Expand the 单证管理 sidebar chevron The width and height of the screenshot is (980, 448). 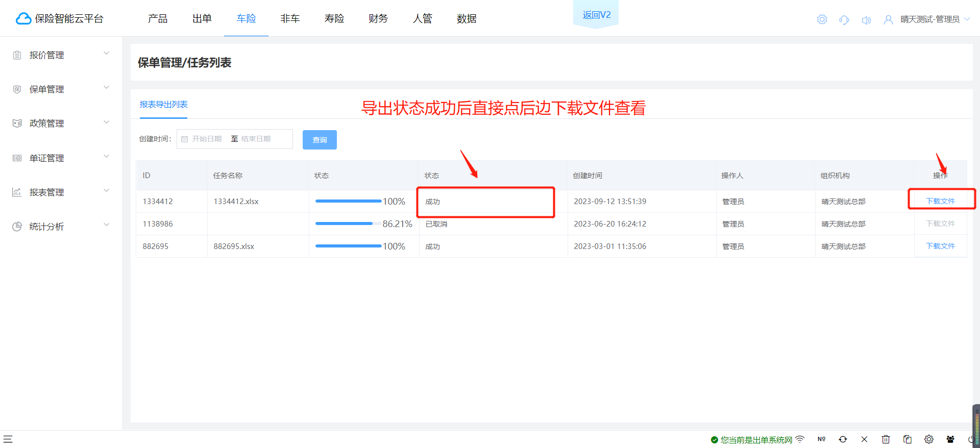tap(106, 157)
